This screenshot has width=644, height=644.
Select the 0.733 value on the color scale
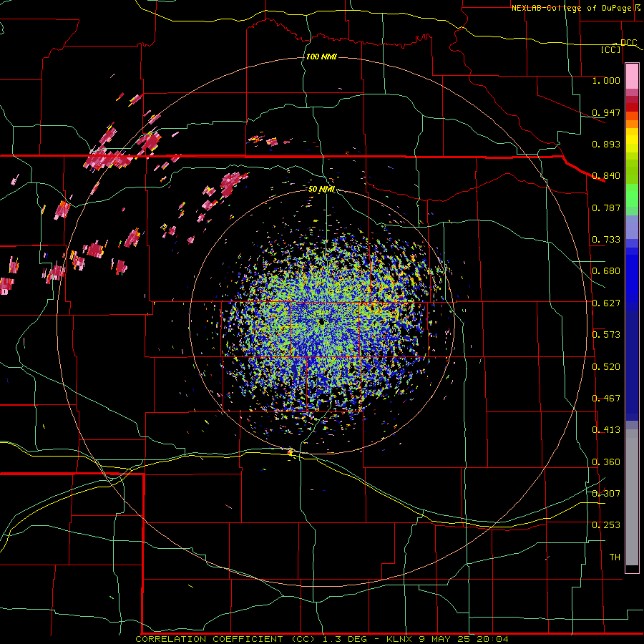click(x=606, y=240)
